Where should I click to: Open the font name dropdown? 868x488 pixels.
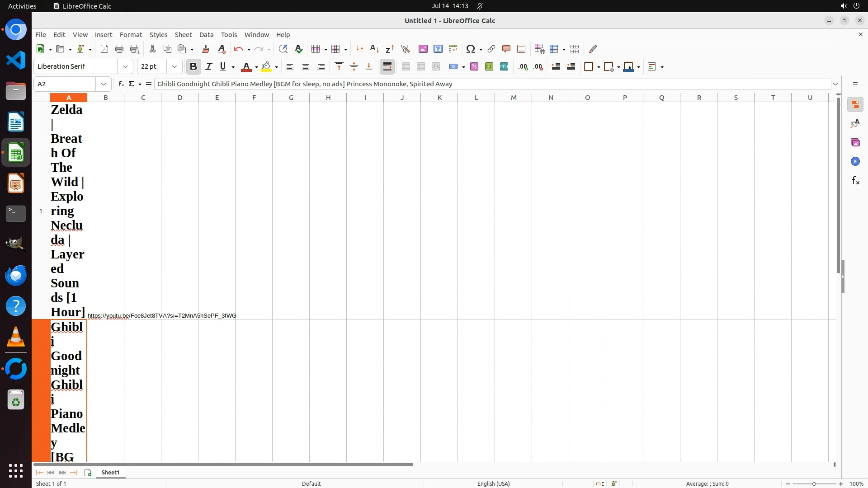[125, 66]
